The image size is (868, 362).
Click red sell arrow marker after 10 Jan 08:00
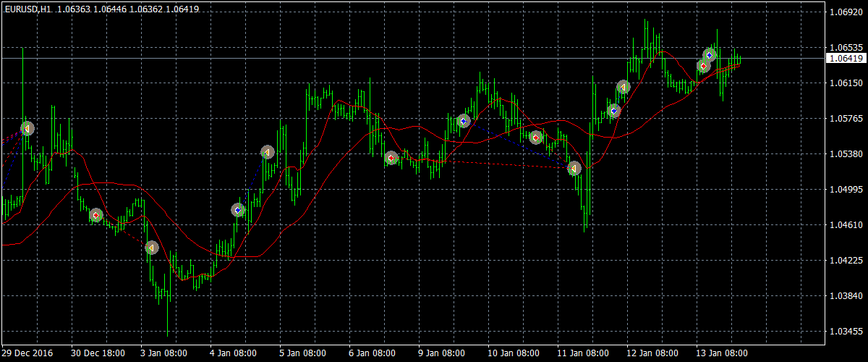coord(536,137)
